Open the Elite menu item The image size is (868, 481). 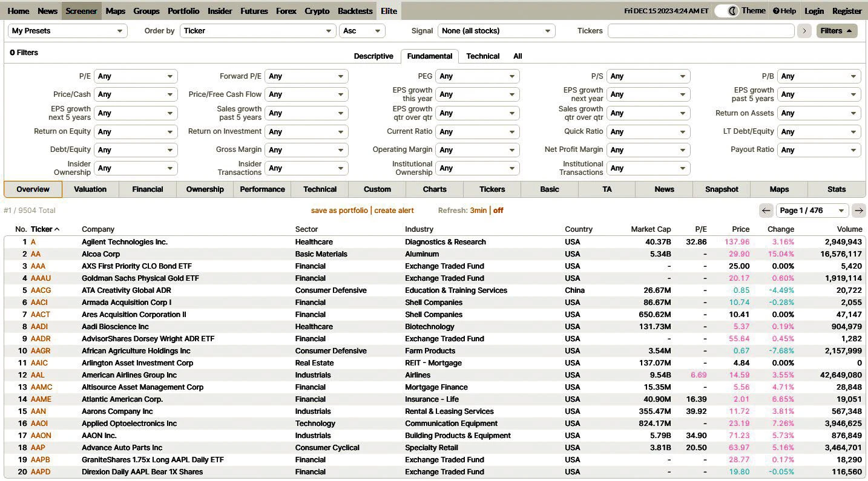click(x=389, y=11)
